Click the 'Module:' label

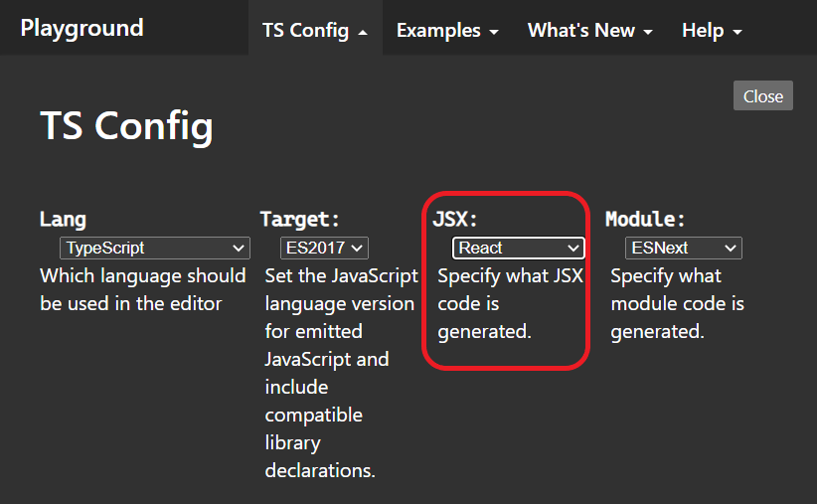pos(645,219)
